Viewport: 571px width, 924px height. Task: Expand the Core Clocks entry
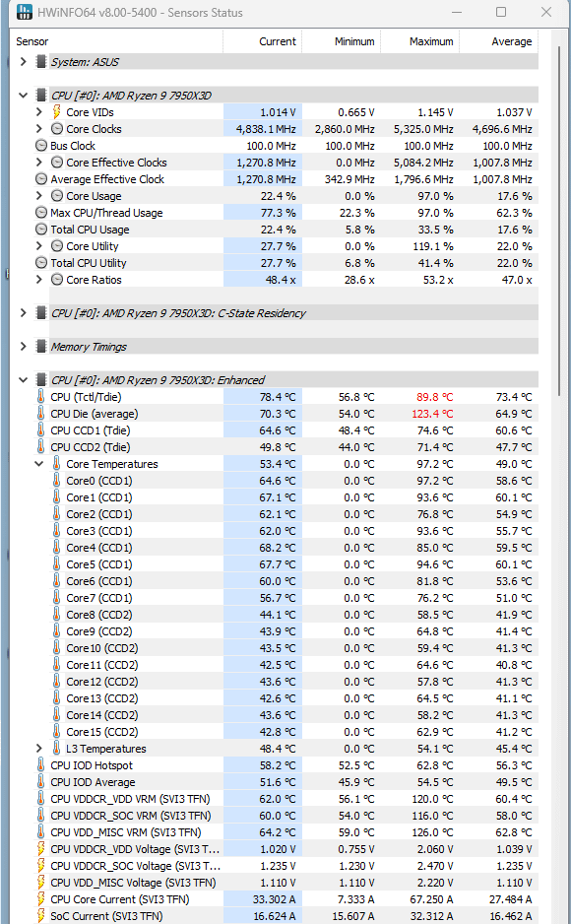[x=38, y=128]
